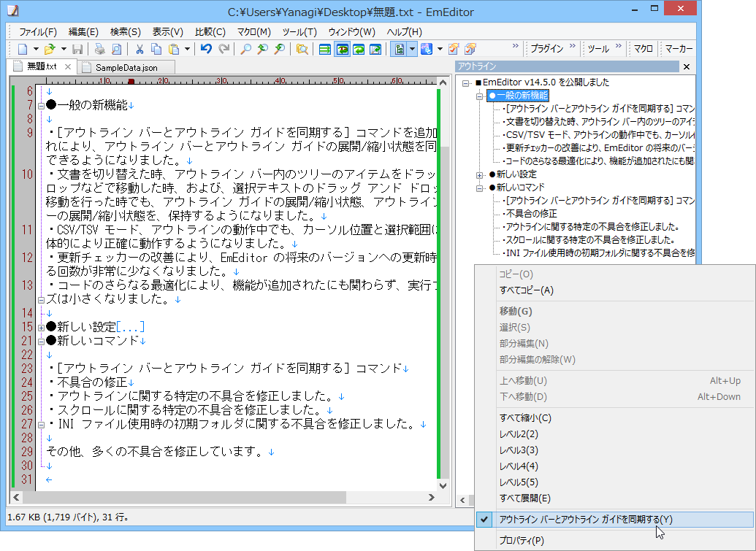Close the アウトライン panel
The height and width of the screenshot is (551, 756).
(x=687, y=66)
